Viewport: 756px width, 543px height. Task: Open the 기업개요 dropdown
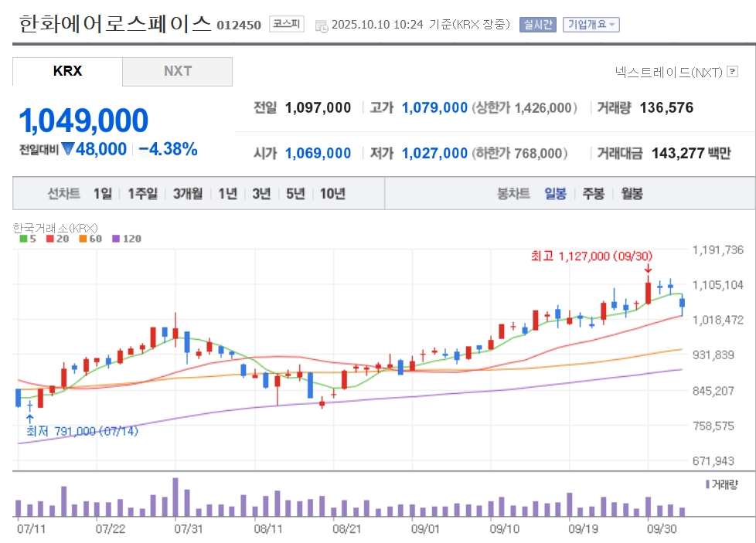click(591, 24)
